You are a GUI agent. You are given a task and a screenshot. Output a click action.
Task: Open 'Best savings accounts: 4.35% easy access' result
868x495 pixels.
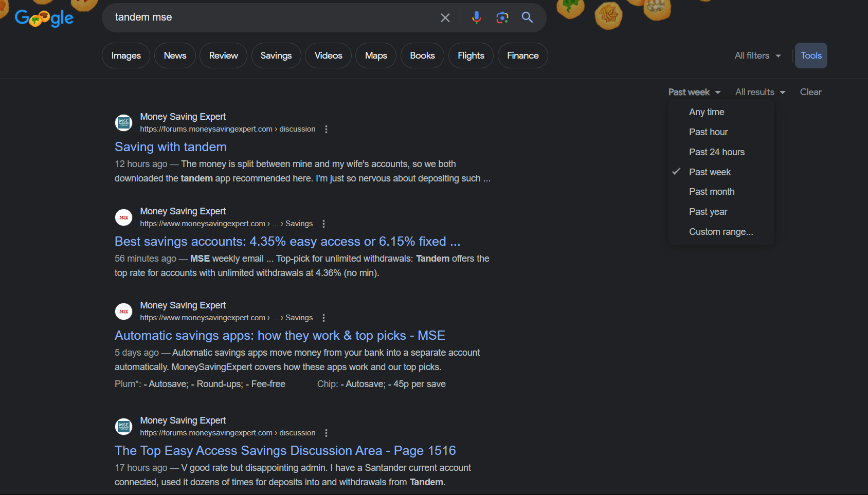point(287,242)
